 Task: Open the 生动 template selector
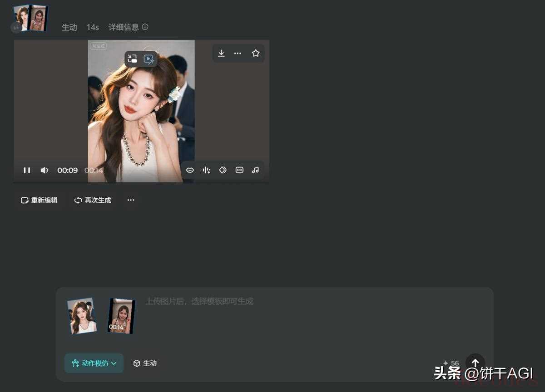coord(145,363)
